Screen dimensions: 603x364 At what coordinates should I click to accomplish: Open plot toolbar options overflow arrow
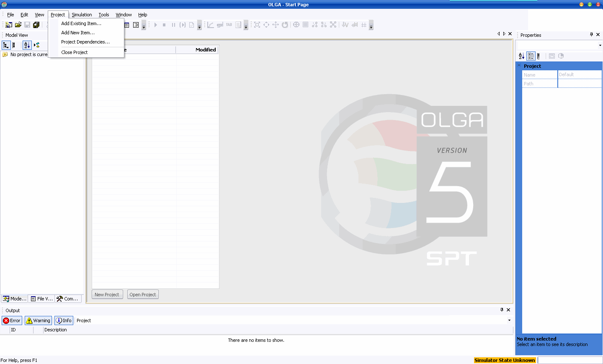246,26
